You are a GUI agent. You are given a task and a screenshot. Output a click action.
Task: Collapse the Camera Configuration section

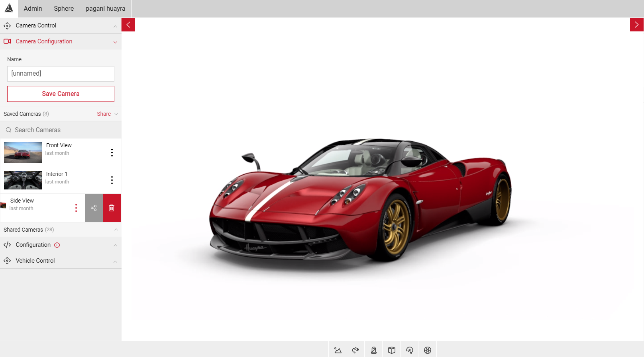pyautogui.click(x=115, y=42)
